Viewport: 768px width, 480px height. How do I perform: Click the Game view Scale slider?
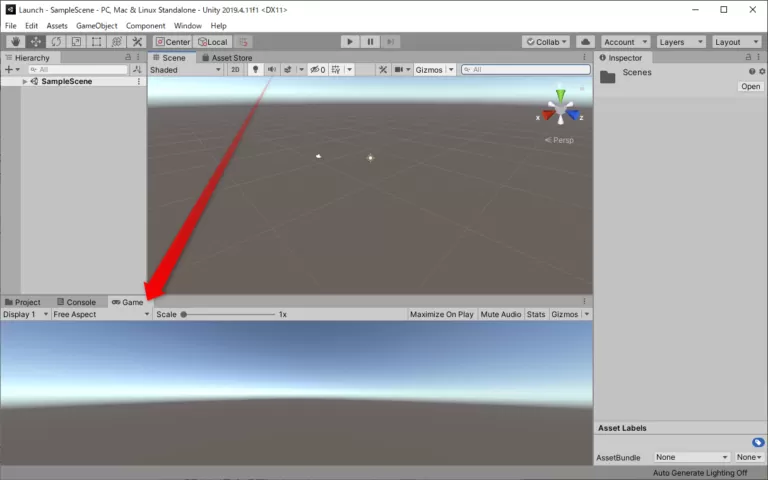click(x=228, y=314)
